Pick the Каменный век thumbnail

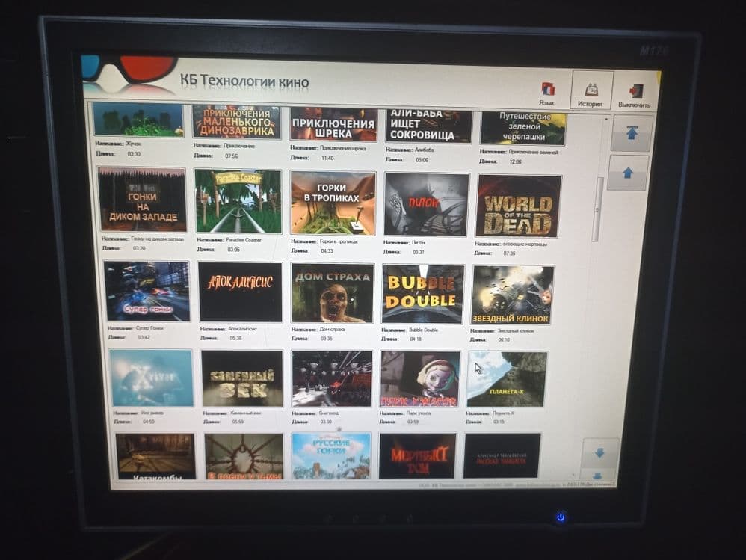pyautogui.click(x=242, y=379)
